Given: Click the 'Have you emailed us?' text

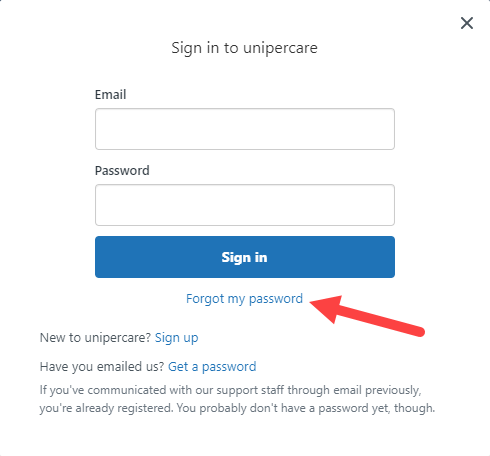Looking at the screenshot, I should click(102, 367).
